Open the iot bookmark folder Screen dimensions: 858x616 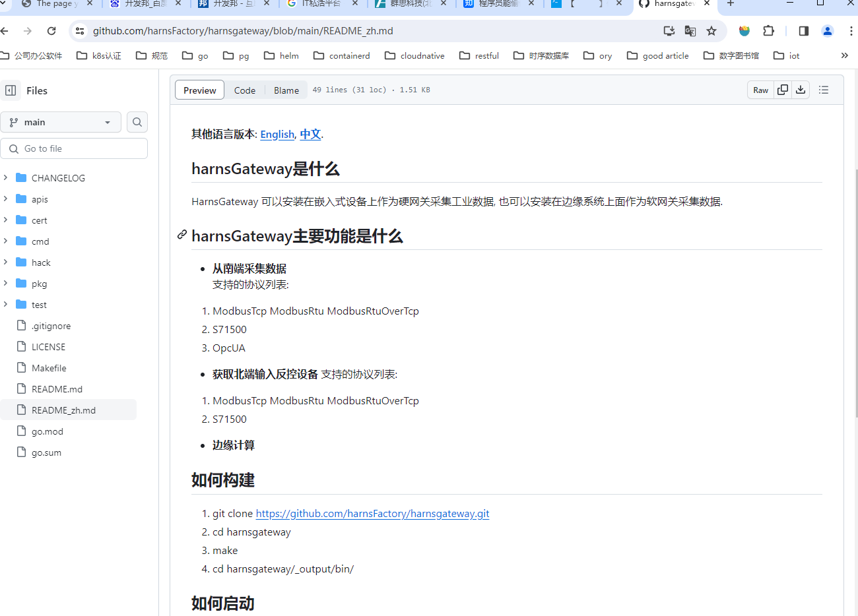pos(787,55)
